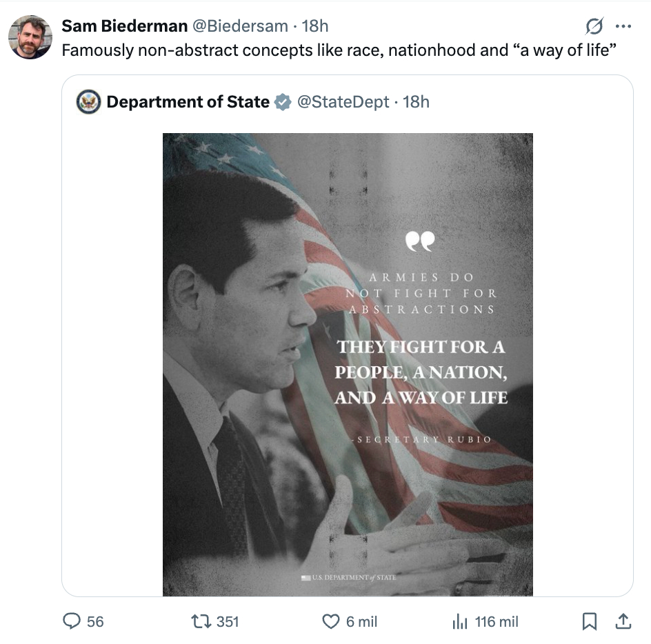
Task: Open Sam Biederman's profile name link
Action: click(x=124, y=26)
